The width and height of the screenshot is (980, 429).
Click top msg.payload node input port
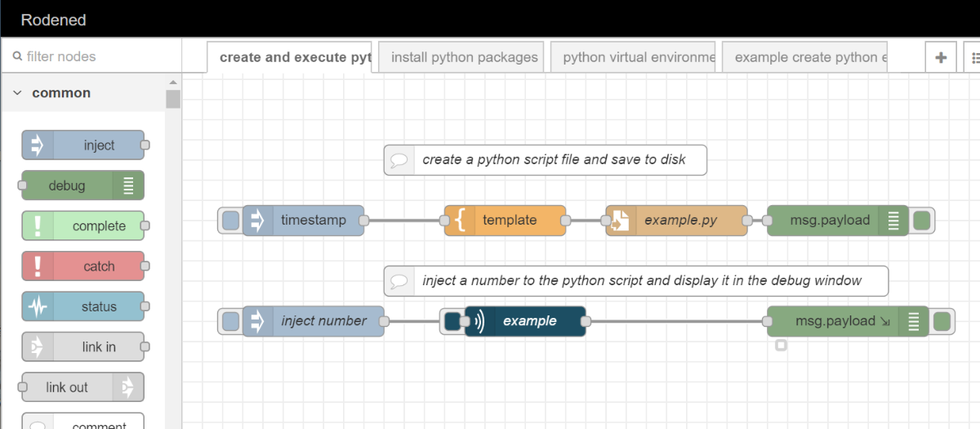pos(768,220)
